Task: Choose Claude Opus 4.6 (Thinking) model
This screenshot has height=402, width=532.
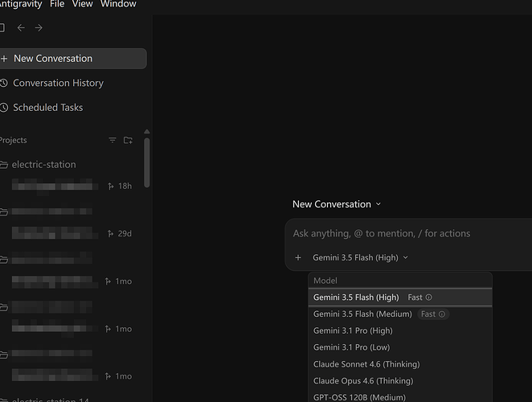Action: [x=400, y=380]
